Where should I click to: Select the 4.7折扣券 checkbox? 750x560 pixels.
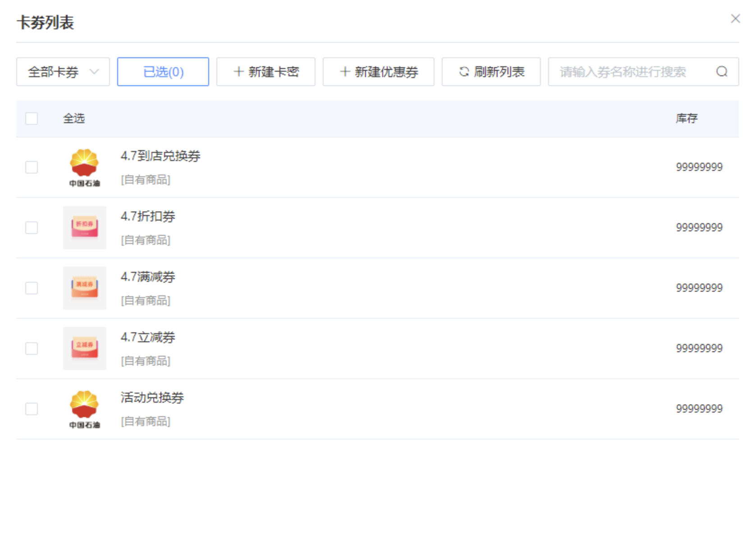(x=32, y=228)
